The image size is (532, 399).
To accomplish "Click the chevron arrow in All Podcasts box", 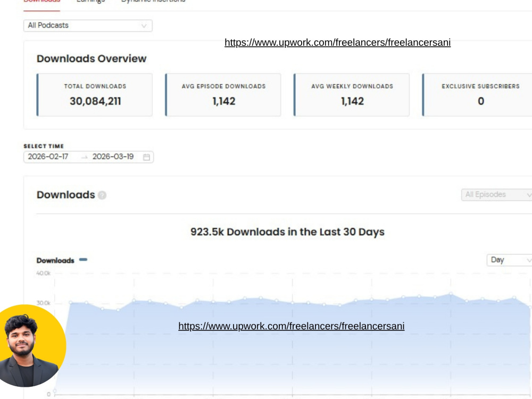I will pyautogui.click(x=144, y=26).
